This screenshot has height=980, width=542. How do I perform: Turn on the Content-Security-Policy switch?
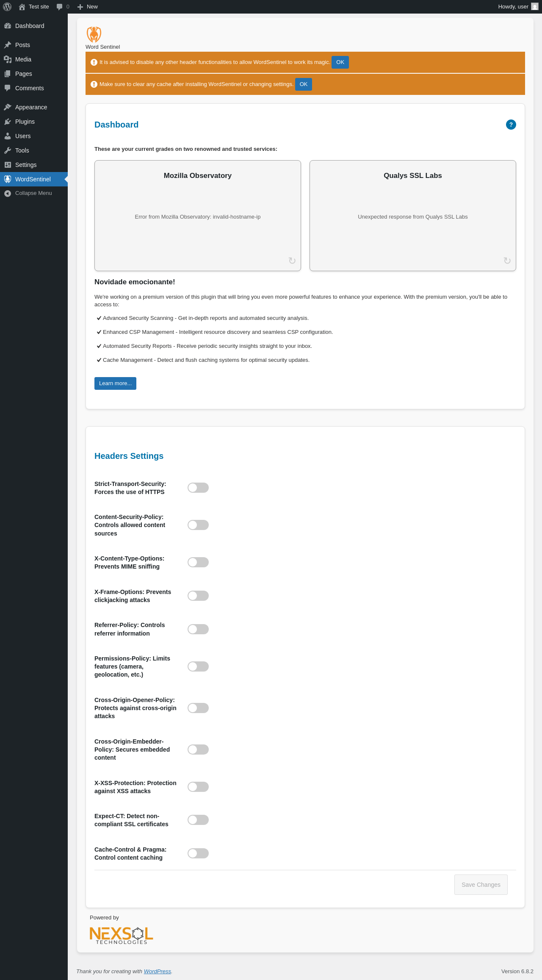198,525
